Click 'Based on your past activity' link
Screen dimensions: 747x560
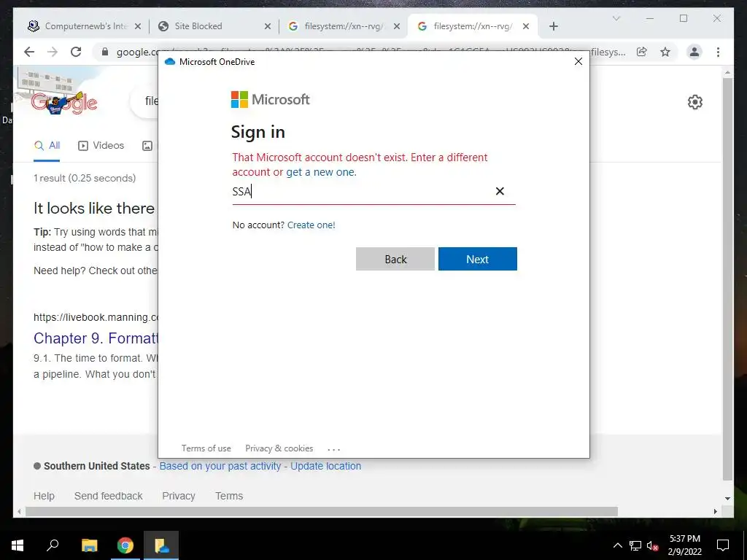pos(220,466)
